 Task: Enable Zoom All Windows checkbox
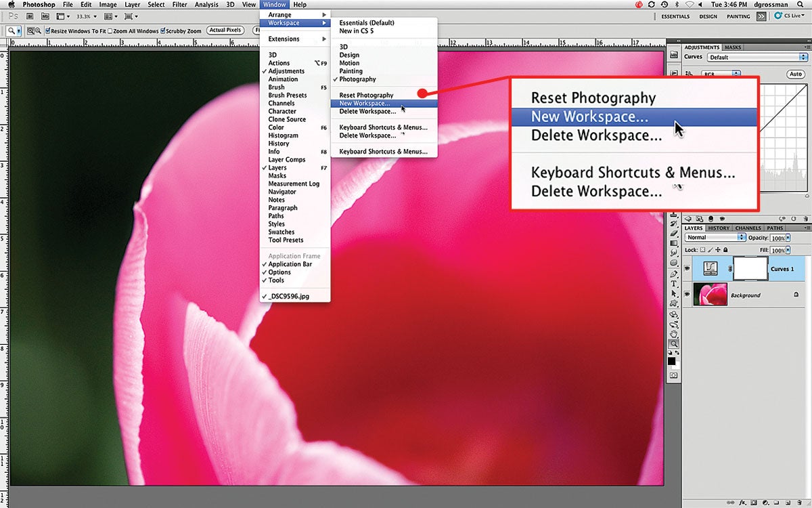(111, 31)
